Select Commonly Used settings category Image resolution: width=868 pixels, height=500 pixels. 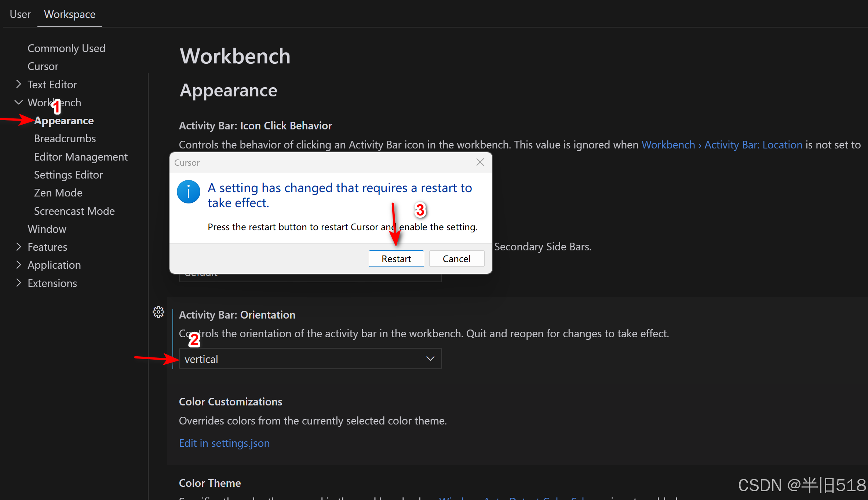point(66,48)
